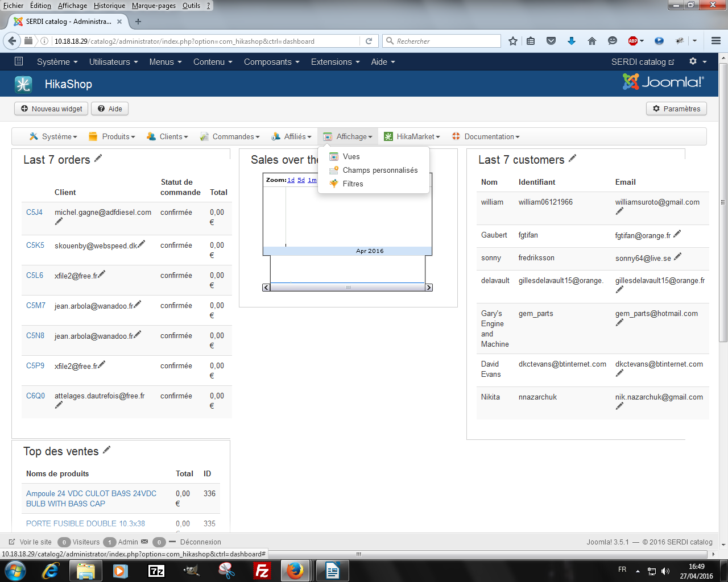Image resolution: width=728 pixels, height=582 pixels.
Task: Click pencil icon under gem_parts@hotmail.com
Action: [619, 323]
